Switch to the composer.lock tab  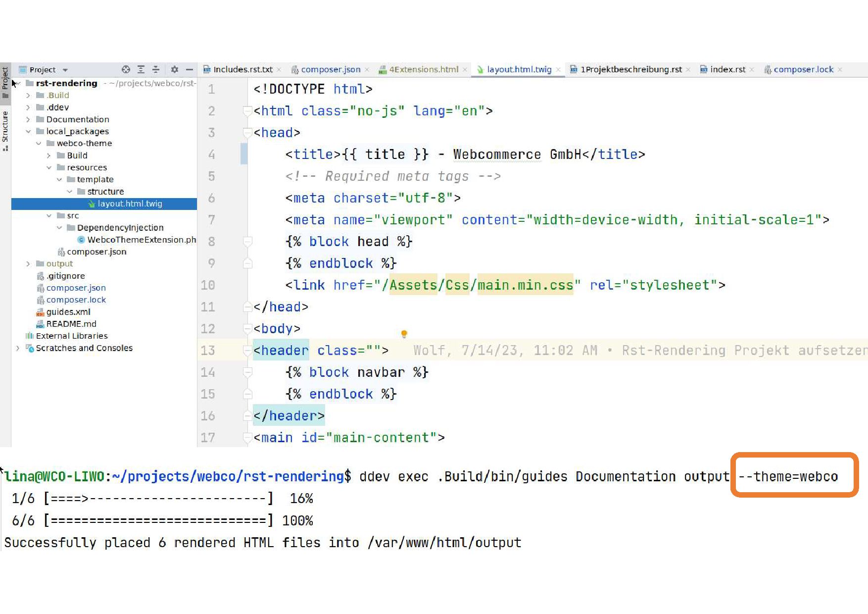(803, 70)
